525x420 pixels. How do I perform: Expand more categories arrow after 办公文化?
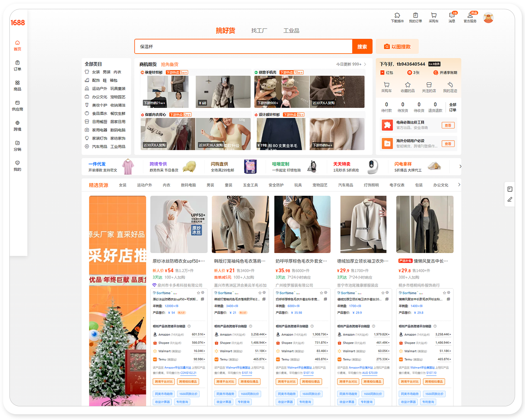[459, 185]
